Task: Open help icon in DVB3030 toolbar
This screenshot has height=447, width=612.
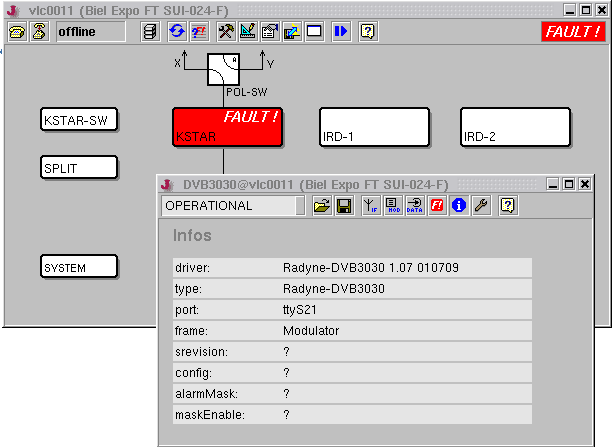Action: pos(508,206)
